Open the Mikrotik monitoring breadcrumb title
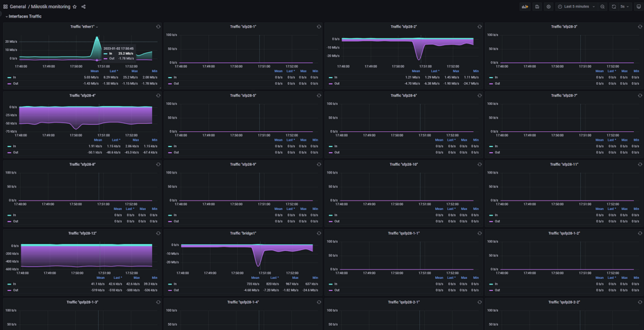The height and width of the screenshot is (330, 644). (x=50, y=6)
